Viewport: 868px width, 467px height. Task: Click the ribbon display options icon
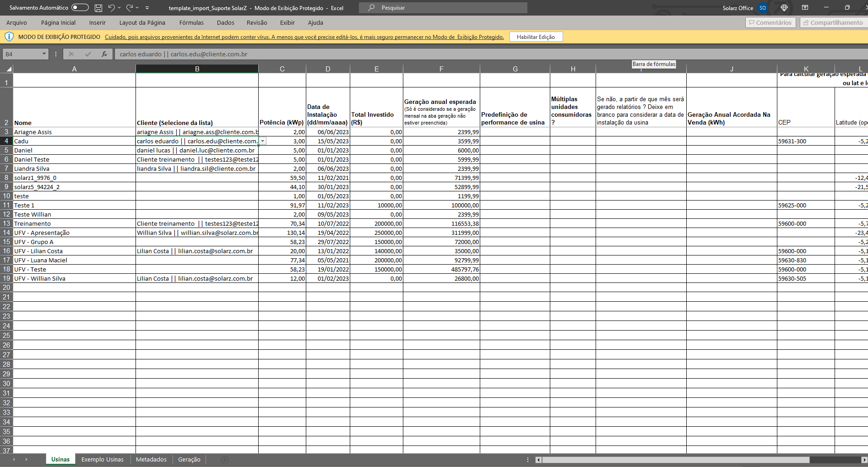(805, 8)
